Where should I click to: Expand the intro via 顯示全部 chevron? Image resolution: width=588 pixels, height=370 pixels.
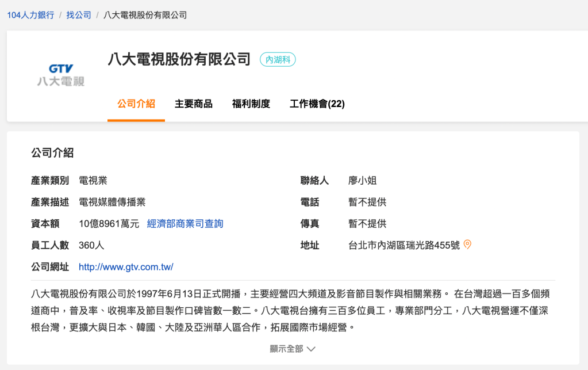(x=293, y=349)
